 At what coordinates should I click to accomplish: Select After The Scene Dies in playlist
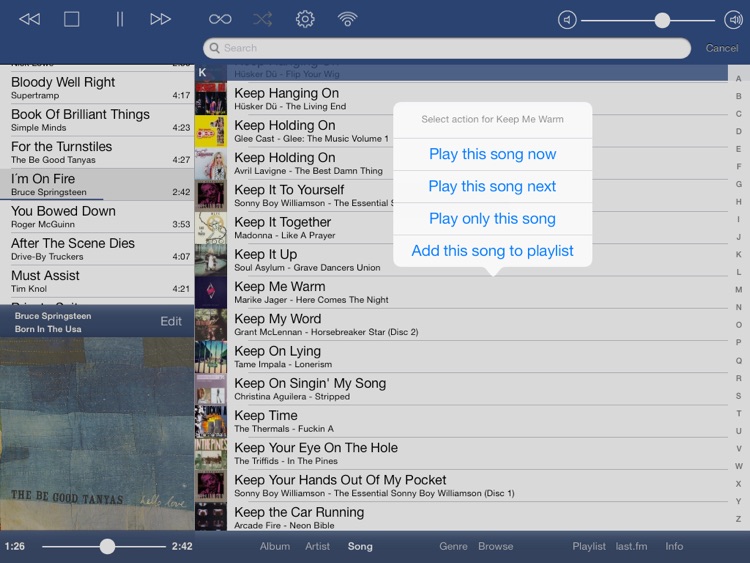click(97, 249)
